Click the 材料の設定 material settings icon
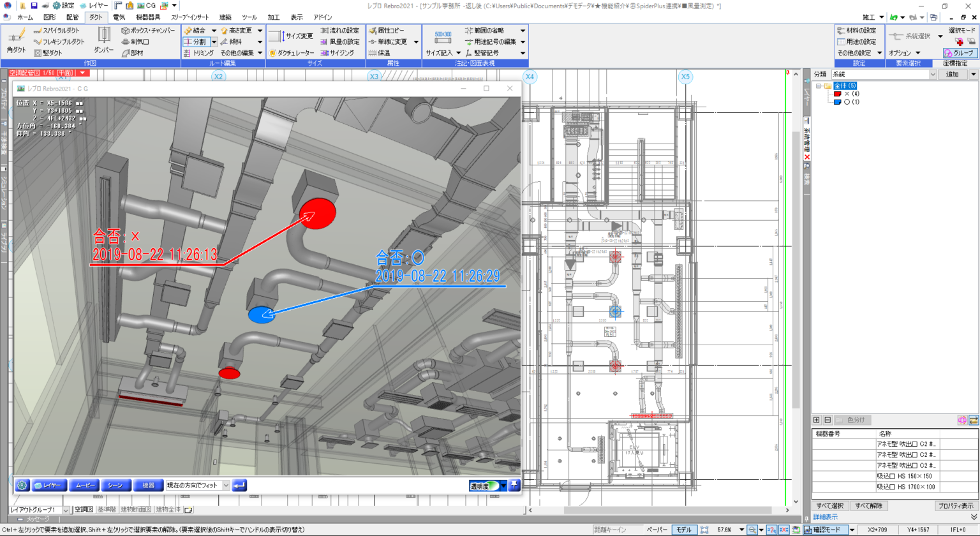Image resolution: width=980 pixels, height=536 pixels. pos(841,30)
